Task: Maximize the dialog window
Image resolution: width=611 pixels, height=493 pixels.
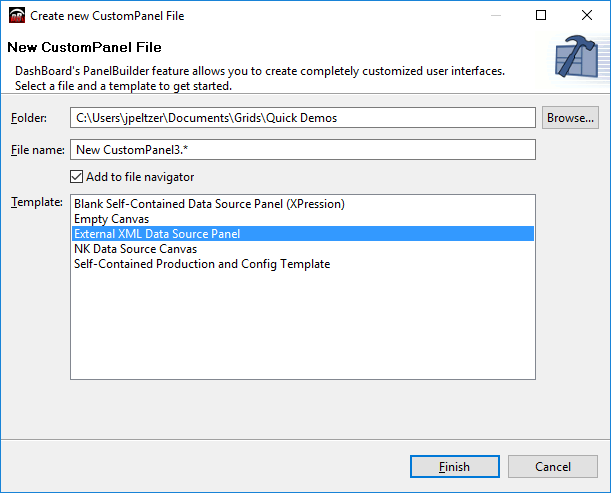Action: [541, 16]
